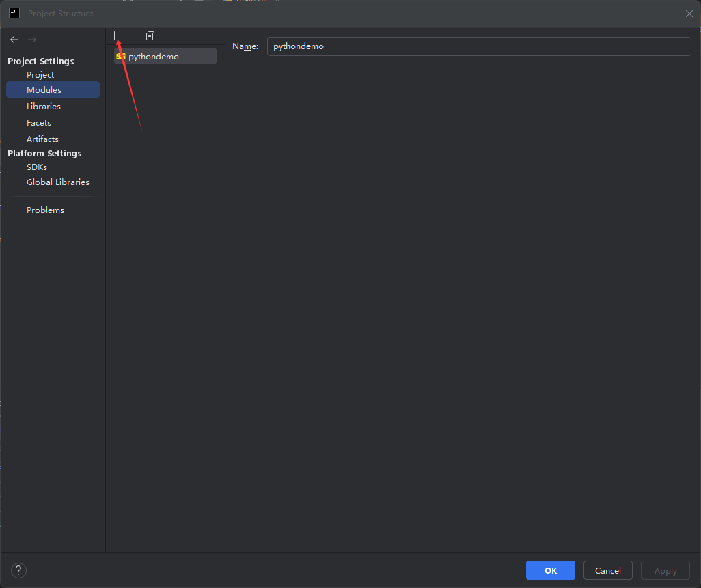The width and height of the screenshot is (701, 588).
Task: Click the Remove module minus icon
Action: [133, 36]
